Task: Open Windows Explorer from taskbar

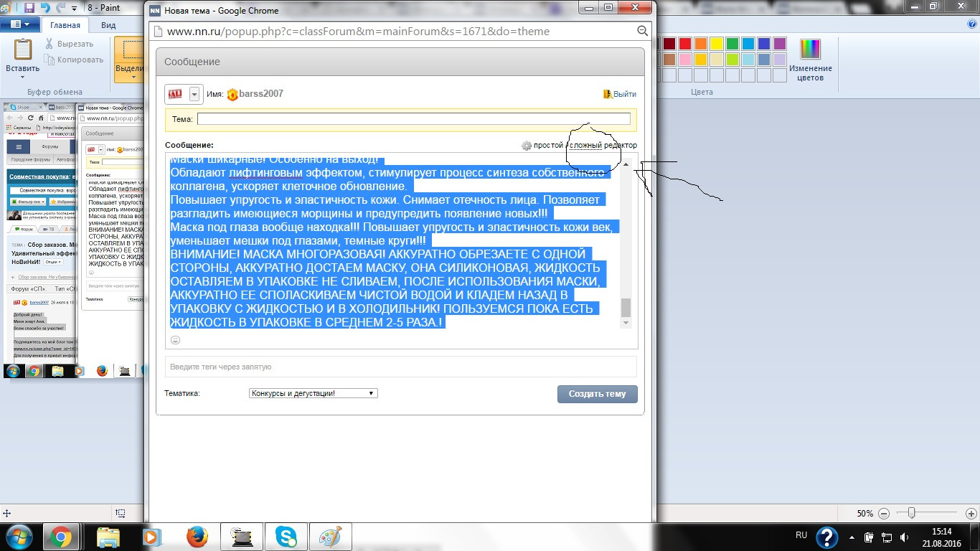Action: tap(108, 537)
